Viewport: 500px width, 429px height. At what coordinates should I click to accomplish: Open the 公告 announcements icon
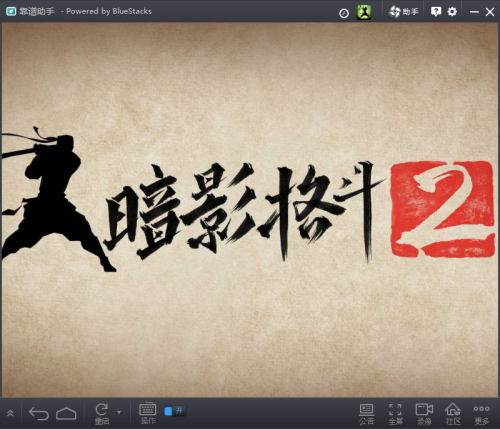coord(366,414)
